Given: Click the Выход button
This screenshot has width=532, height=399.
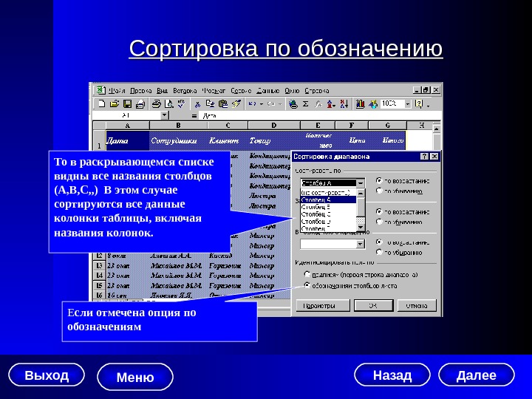Looking at the screenshot, I should click(47, 375).
